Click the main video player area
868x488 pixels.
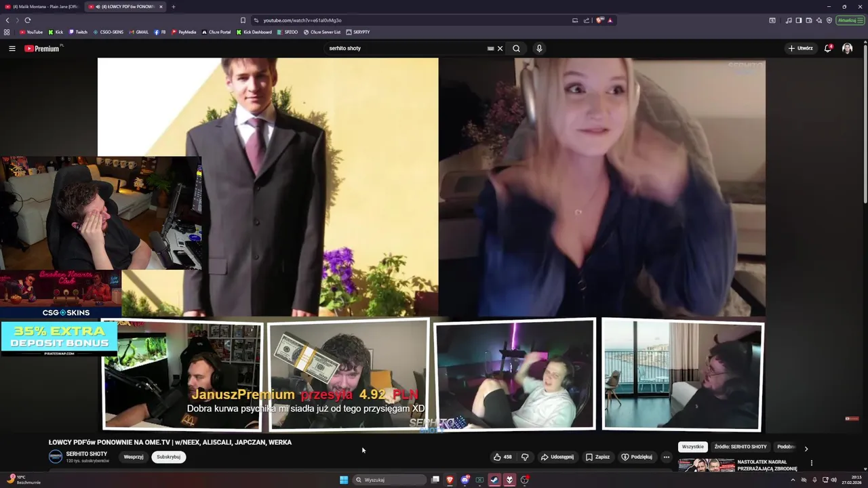431,244
